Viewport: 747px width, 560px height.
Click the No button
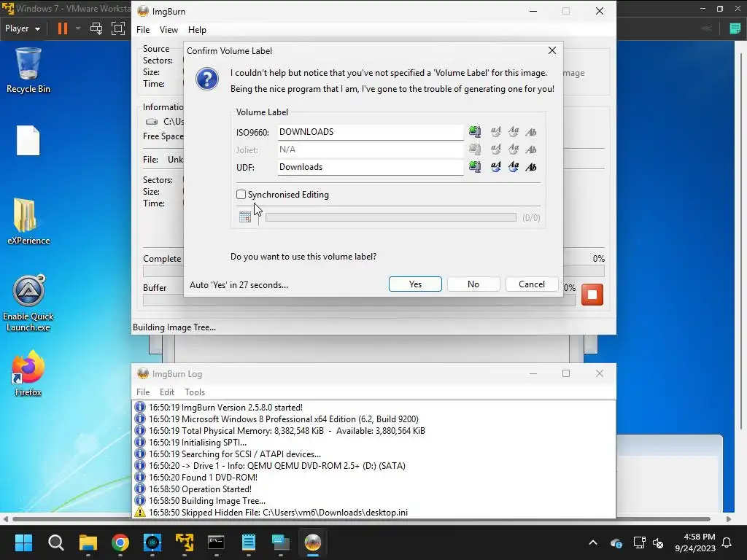[x=473, y=284]
